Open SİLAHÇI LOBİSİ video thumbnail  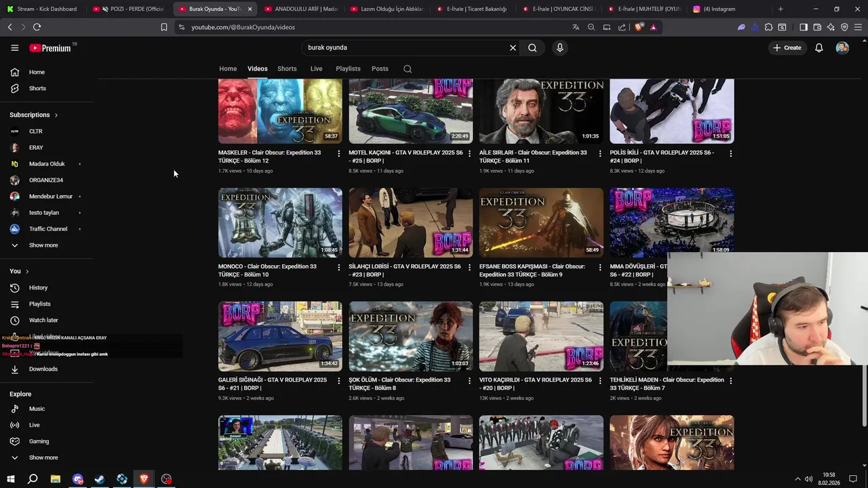pos(410,222)
